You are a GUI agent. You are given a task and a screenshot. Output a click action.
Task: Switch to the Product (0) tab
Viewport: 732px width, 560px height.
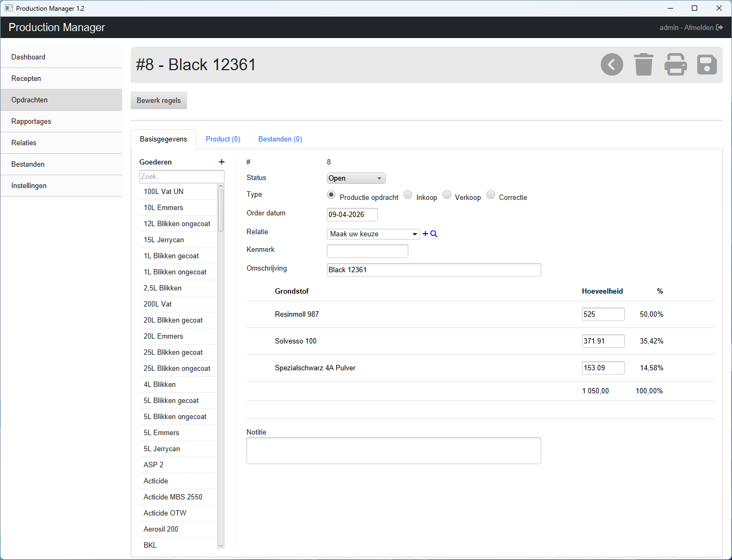223,139
